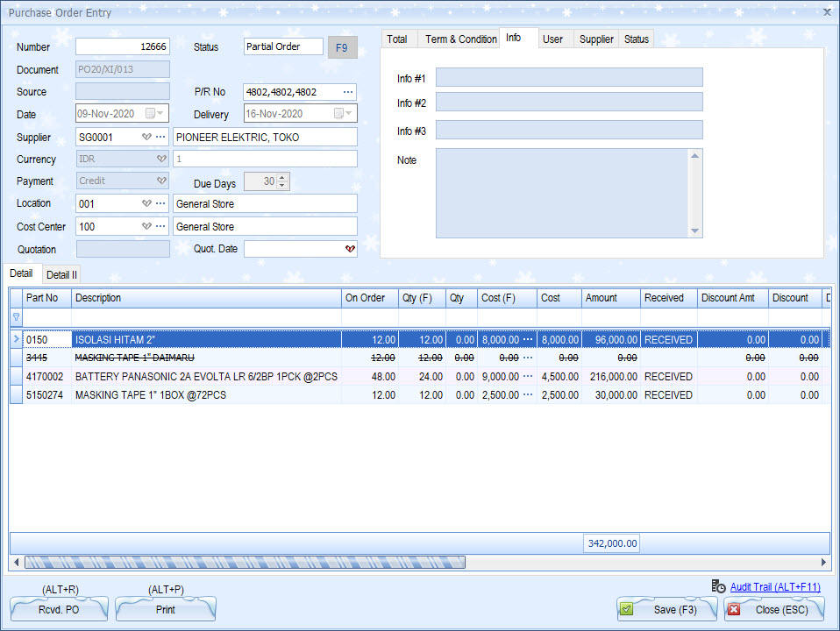Image resolution: width=840 pixels, height=631 pixels.
Task: Expand the Supplier code dropdown
Action: coord(146,138)
